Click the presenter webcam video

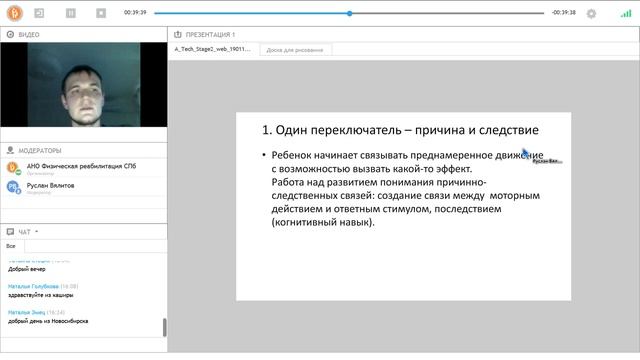point(84,84)
